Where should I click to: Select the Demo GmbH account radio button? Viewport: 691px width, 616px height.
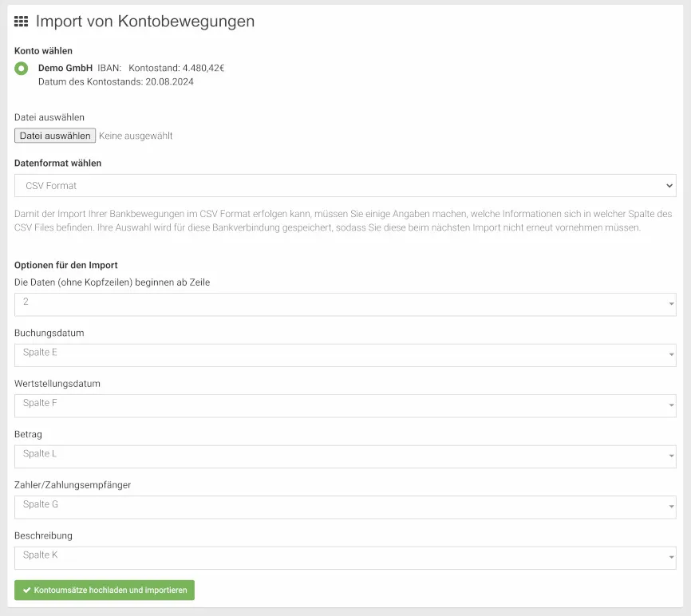[x=22, y=69]
